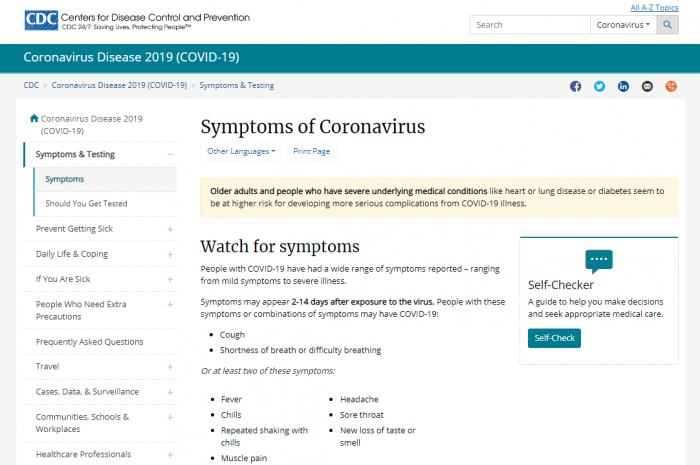Expand the Daily Life & Coping section

pos(170,254)
